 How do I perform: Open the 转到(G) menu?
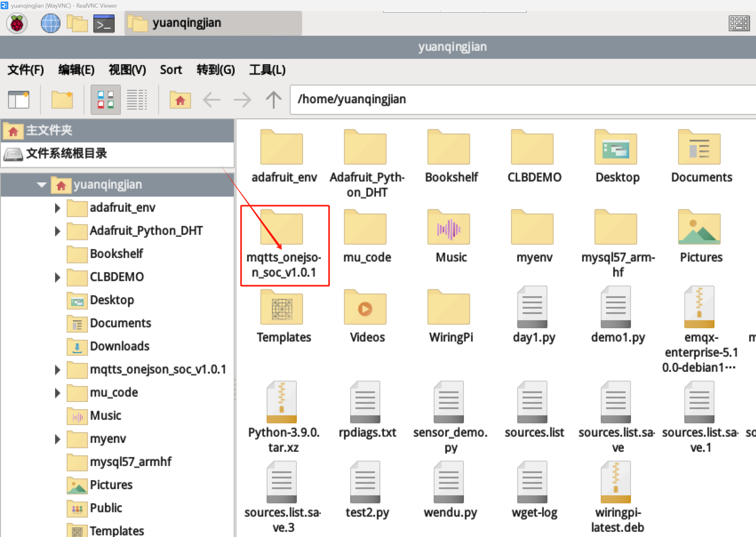pos(216,70)
